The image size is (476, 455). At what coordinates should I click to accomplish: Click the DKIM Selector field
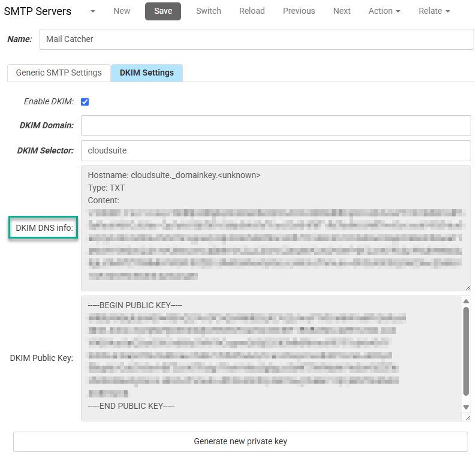click(x=276, y=150)
